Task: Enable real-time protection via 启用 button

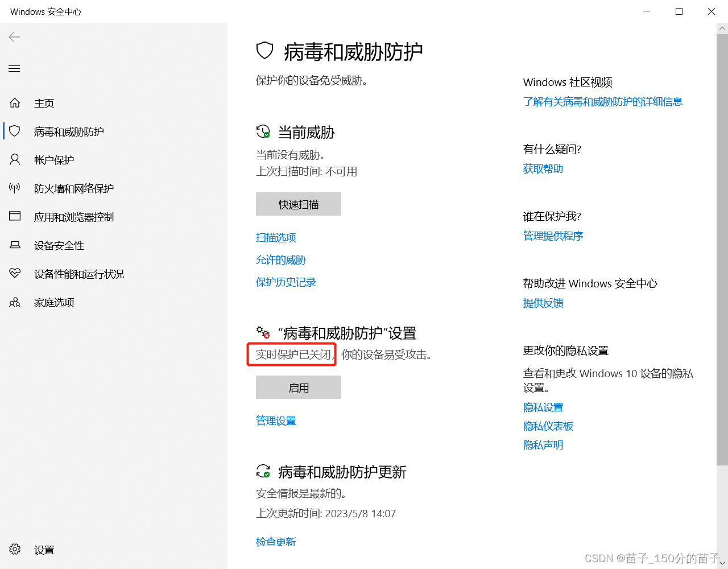Action: (x=298, y=387)
